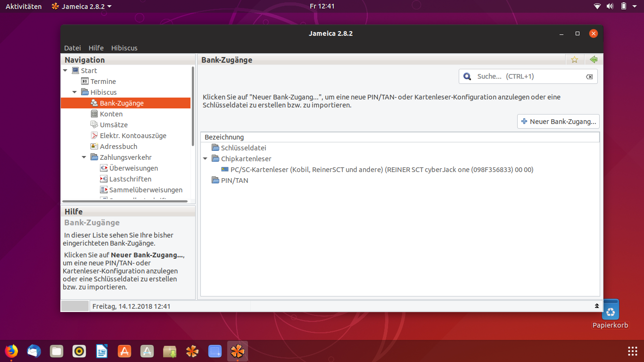Screen dimensions: 644x362
Task: Click the navigation vertical scrollbar
Action: [x=193, y=106]
